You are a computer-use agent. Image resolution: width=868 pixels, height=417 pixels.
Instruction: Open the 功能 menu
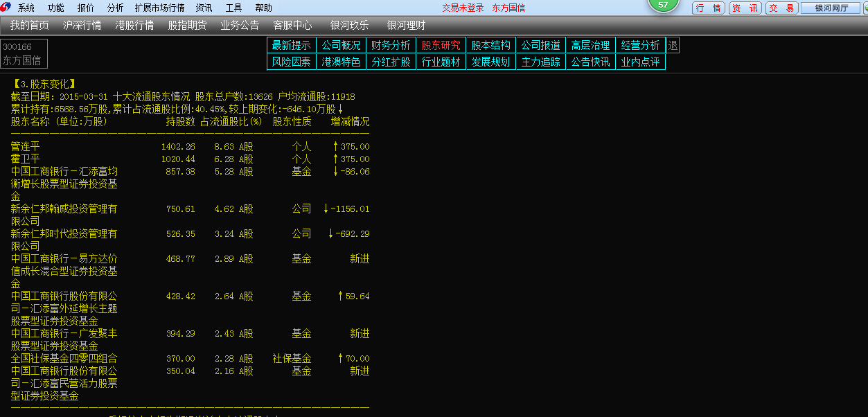56,8
